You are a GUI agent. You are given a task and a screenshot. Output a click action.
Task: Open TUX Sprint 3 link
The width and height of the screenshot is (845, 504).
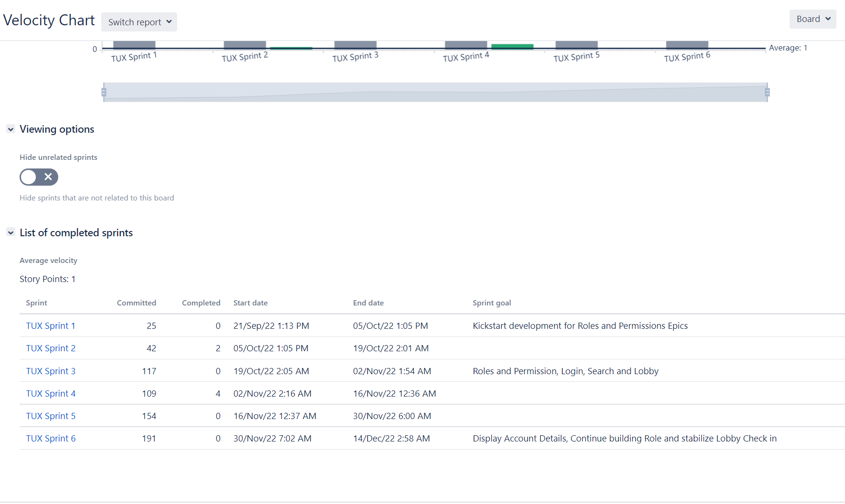click(51, 371)
